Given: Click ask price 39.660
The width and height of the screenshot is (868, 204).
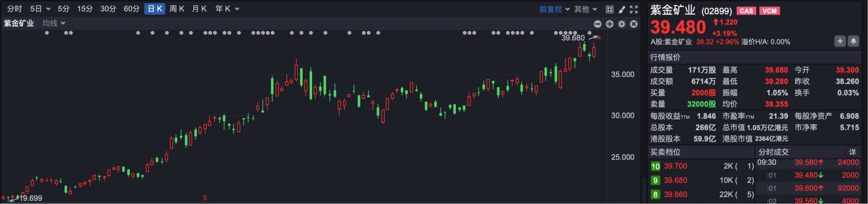Looking at the screenshot, I should 675,195.
